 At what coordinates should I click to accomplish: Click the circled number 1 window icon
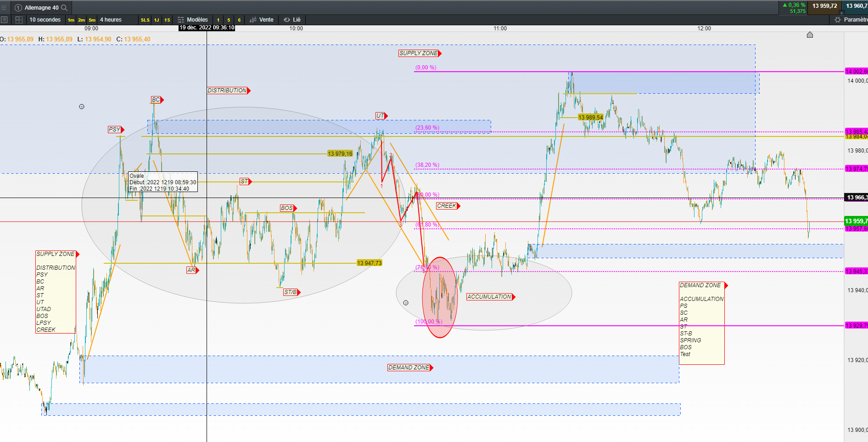coord(18,8)
